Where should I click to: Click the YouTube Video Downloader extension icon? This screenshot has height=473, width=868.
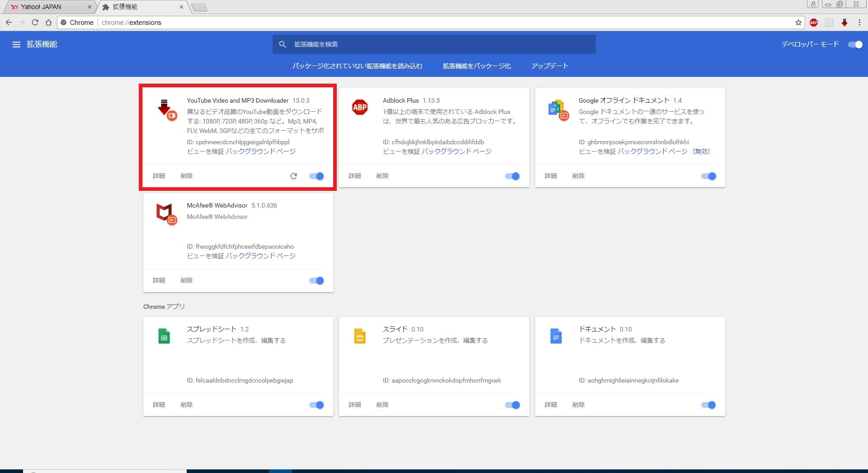pyautogui.click(x=166, y=109)
